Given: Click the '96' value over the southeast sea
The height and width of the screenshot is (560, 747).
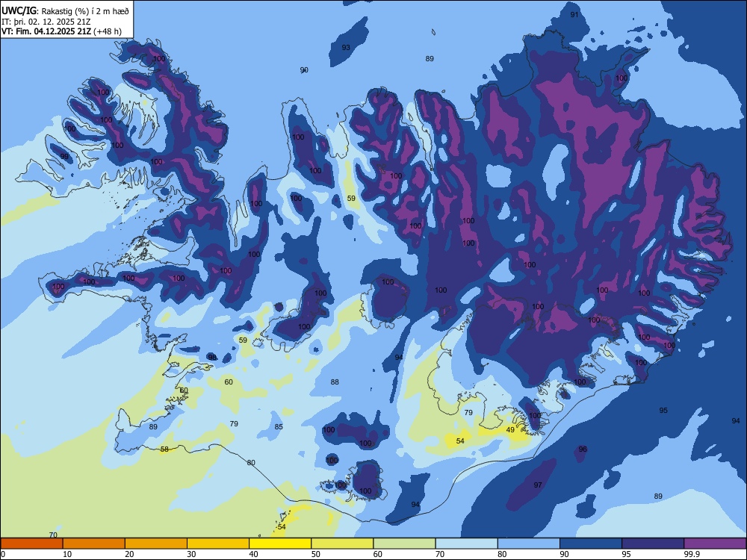Looking at the screenshot, I should pyautogui.click(x=583, y=449).
